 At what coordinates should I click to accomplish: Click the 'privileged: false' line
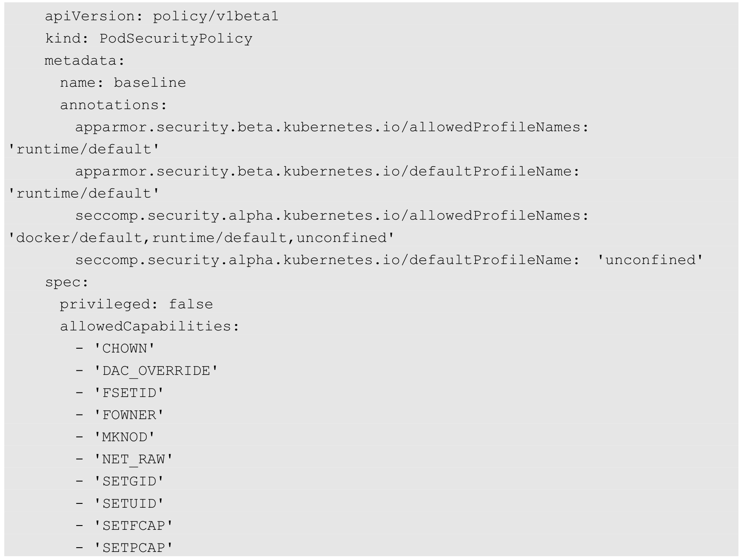(136, 304)
